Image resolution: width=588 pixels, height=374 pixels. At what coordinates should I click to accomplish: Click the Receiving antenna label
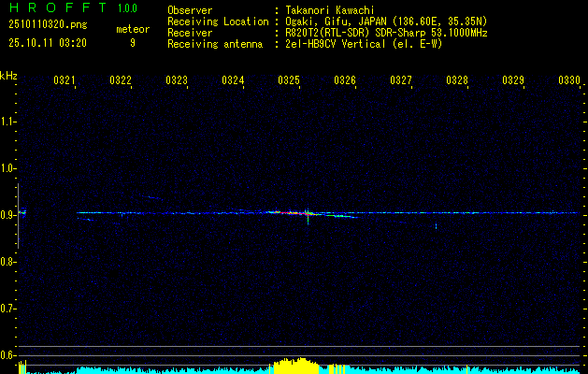[215, 44]
